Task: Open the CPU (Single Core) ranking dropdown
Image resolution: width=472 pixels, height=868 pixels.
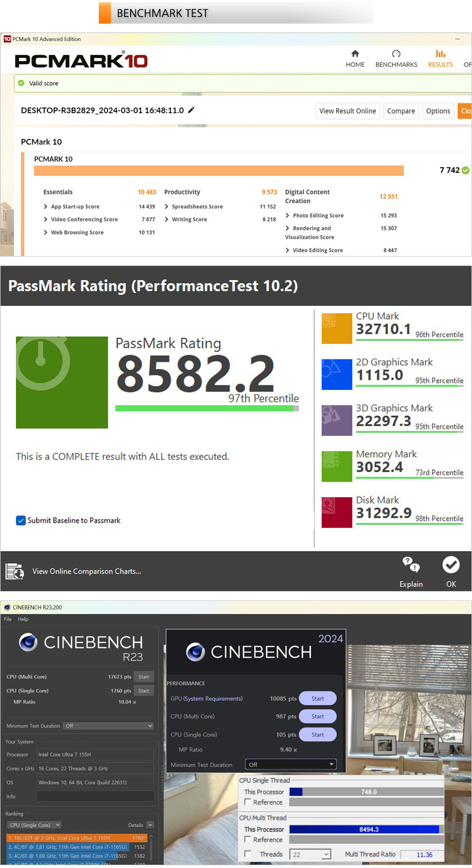Action: 34,825
